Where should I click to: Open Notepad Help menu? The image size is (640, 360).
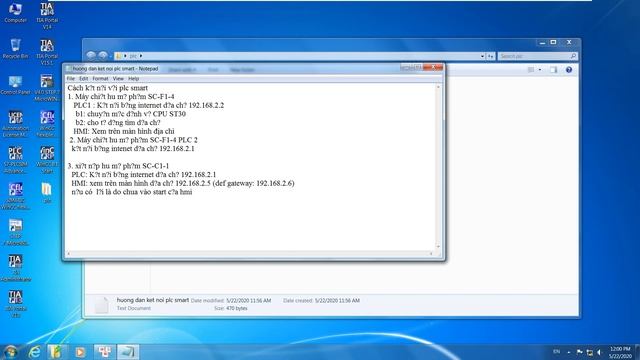pos(133,78)
